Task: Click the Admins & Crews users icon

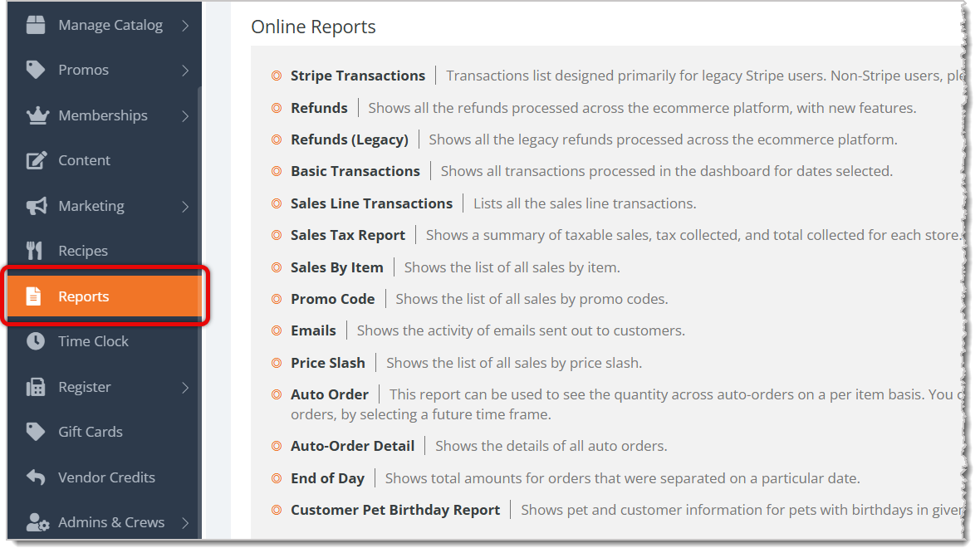Action: pos(37,521)
